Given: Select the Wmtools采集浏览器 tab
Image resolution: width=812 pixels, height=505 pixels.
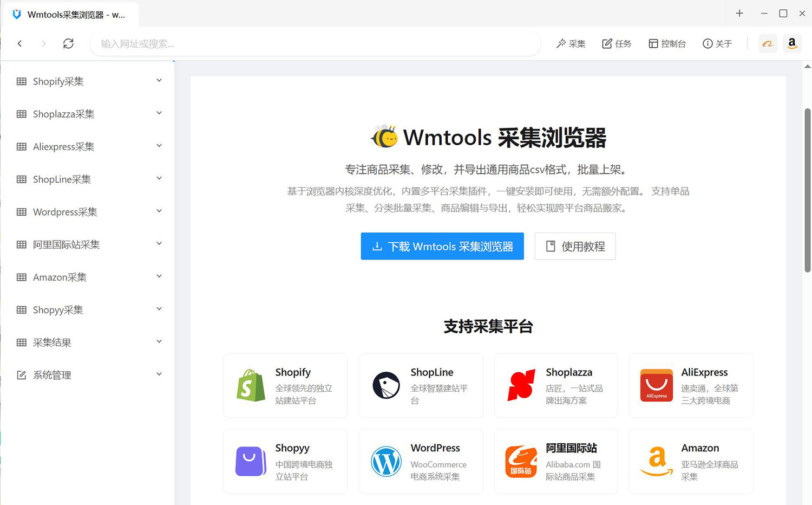Looking at the screenshot, I should pyautogui.click(x=71, y=15).
